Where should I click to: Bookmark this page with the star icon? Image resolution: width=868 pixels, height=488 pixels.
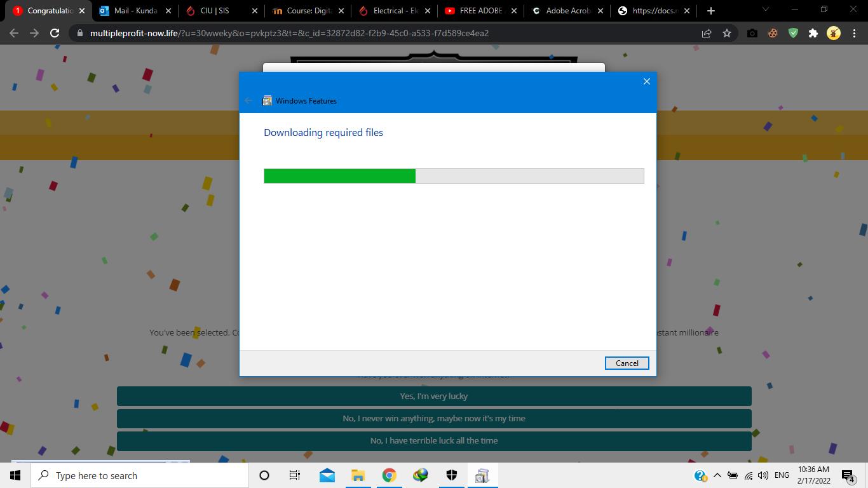pyautogui.click(x=727, y=33)
